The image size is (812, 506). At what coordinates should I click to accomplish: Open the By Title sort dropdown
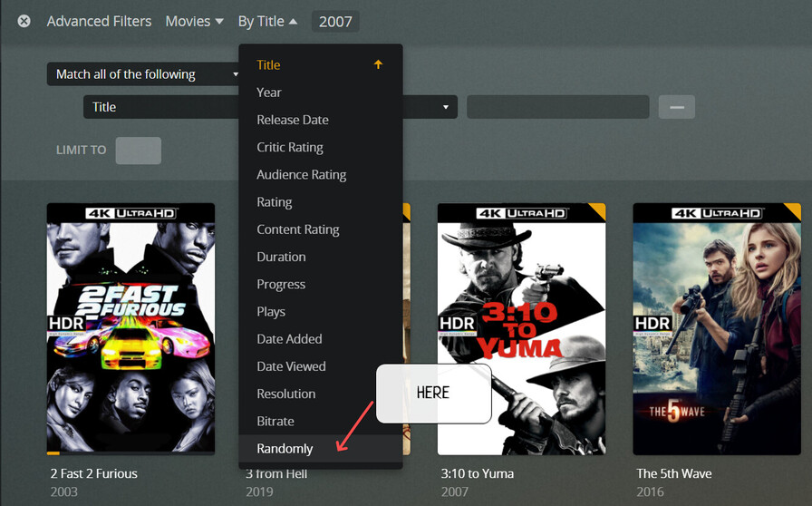pos(267,21)
